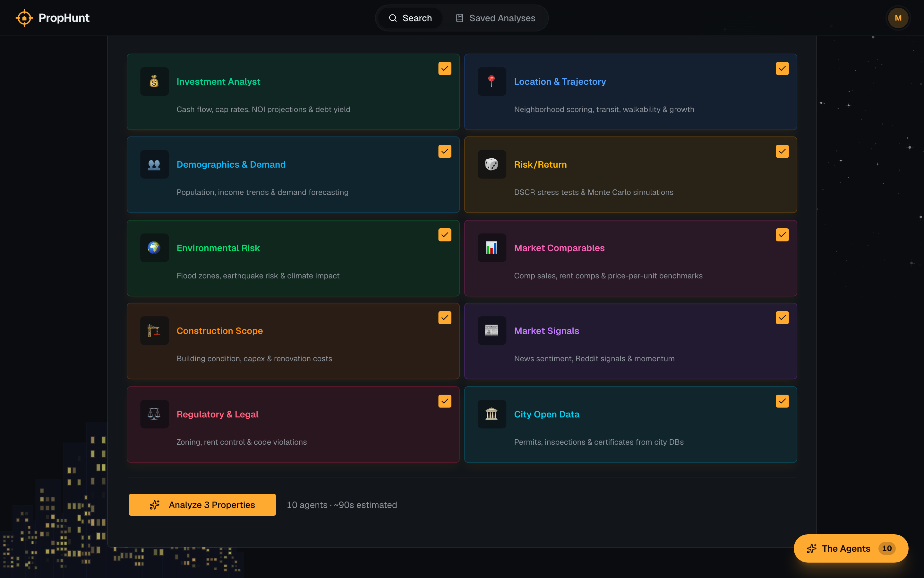Toggle the Risk/Return agent checkbox
This screenshot has height=578, width=924.
[x=782, y=151]
